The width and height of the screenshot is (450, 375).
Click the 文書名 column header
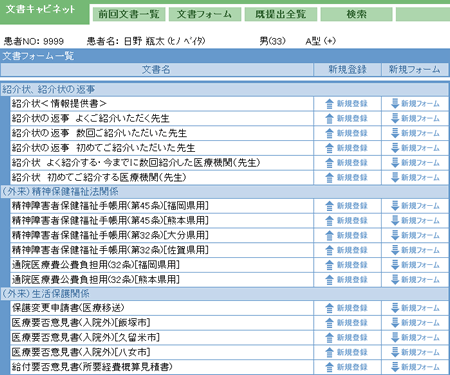pos(157,70)
